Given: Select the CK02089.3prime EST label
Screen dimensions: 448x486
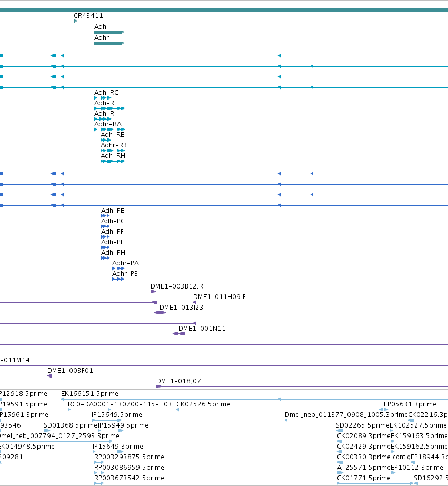Looking at the screenshot, I should pos(364,436).
